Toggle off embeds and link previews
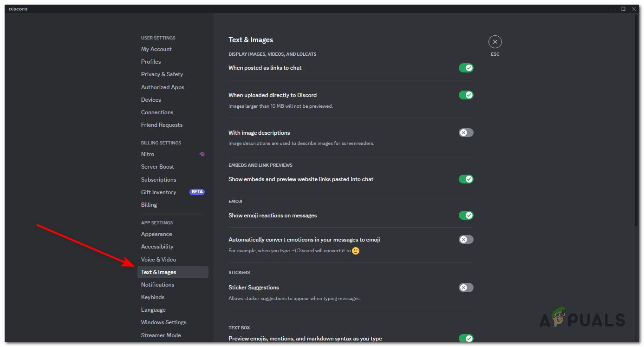The height and width of the screenshot is (347, 644). (466, 179)
